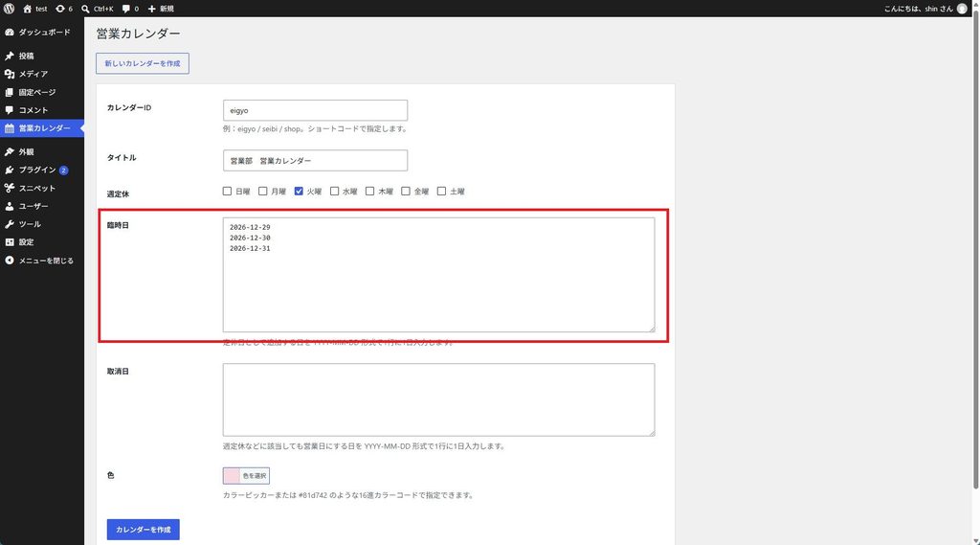Open the Ctrl+K search icon
The height and width of the screenshot is (545, 980).
point(85,9)
